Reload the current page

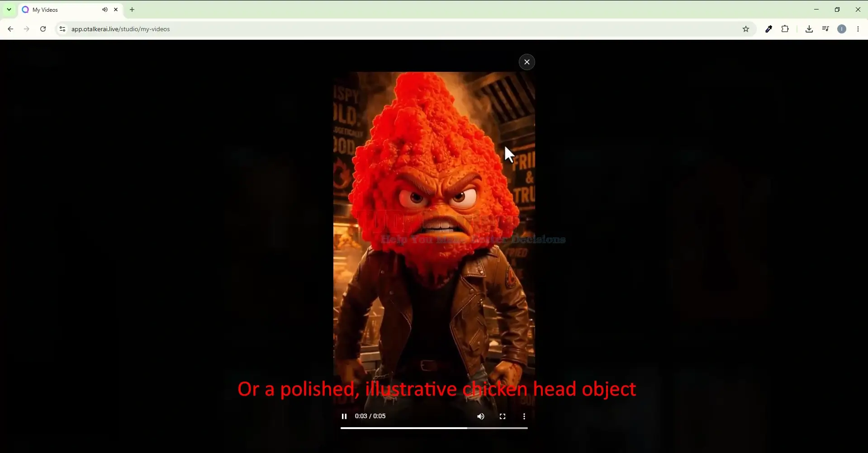[43, 29]
